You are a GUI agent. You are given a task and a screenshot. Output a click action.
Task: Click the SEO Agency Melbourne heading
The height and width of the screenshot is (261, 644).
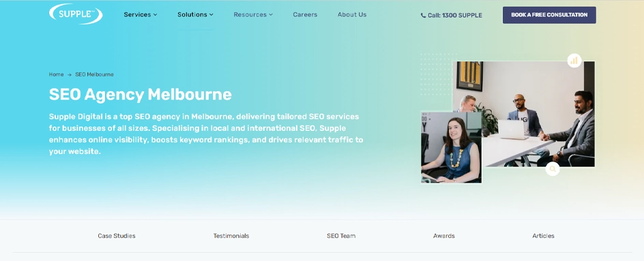(141, 95)
